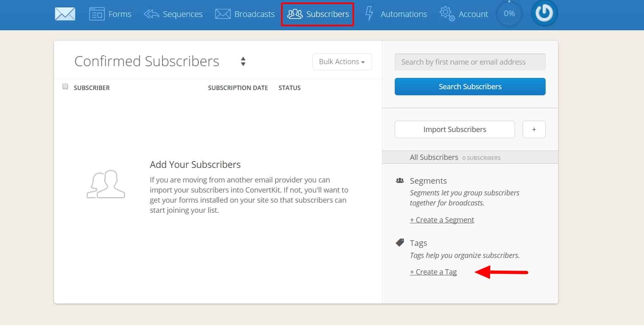The height and width of the screenshot is (325, 644).
Task: Click the Create a Tag link
Action: point(433,272)
